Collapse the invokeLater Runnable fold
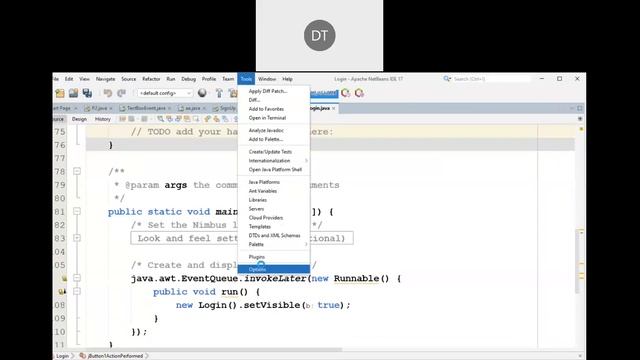Viewport: 640px width, 360px height. coord(77,278)
